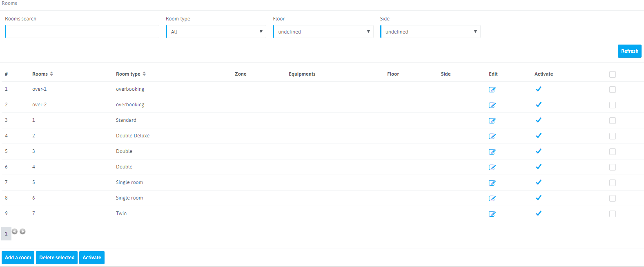Viewport: 644px width, 267px height.
Task: Toggle activate checkmark for Standard room
Action: tap(538, 120)
